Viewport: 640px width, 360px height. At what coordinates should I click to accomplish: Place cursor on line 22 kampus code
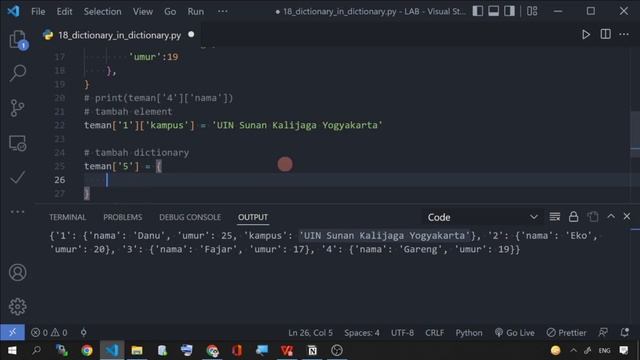point(233,125)
